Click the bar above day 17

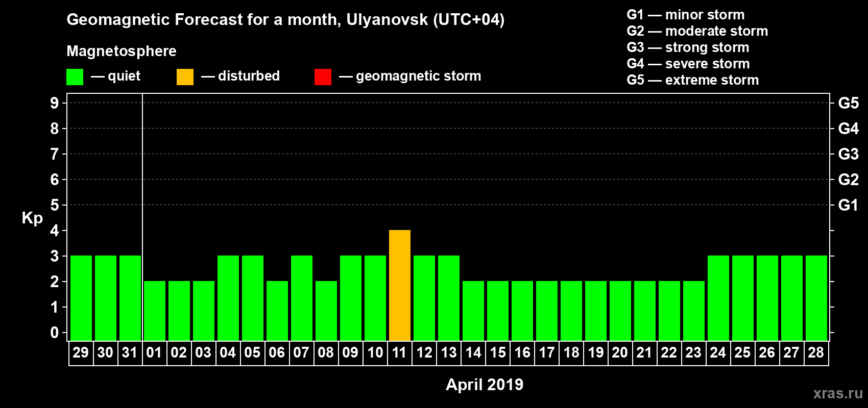point(547,311)
